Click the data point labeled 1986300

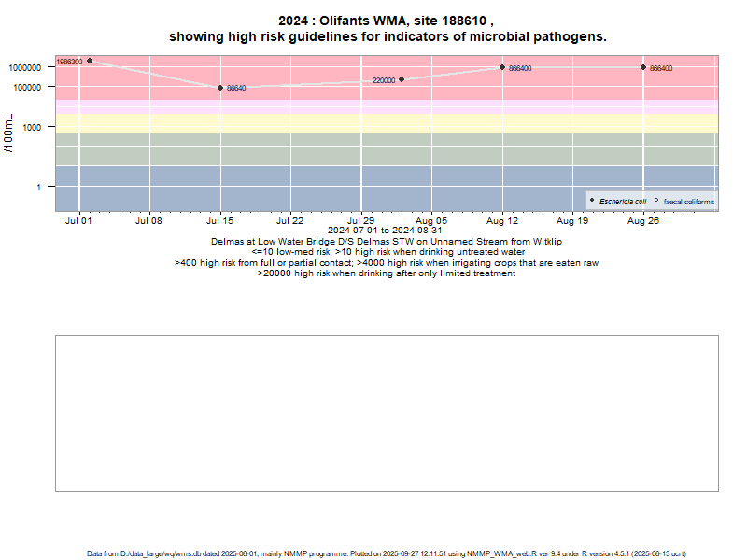[90, 61]
